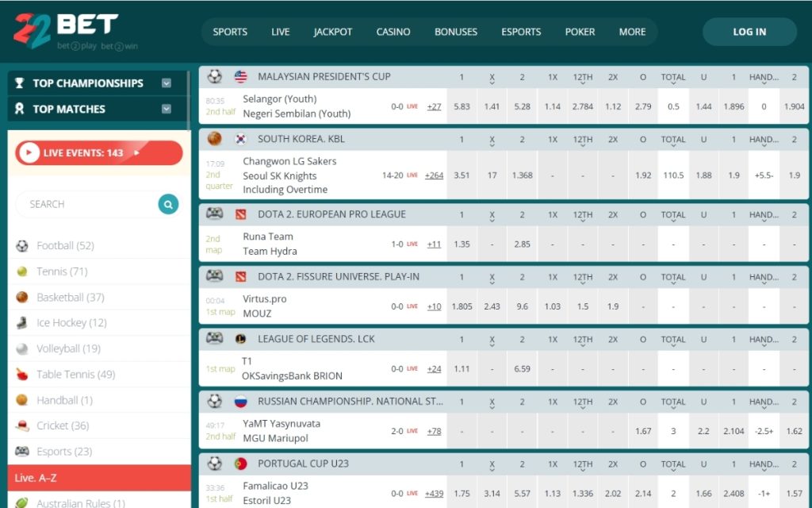Image resolution: width=812 pixels, height=508 pixels.
Task: Click the Ice Hockey skate icon
Action: pyautogui.click(x=21, y=323)
